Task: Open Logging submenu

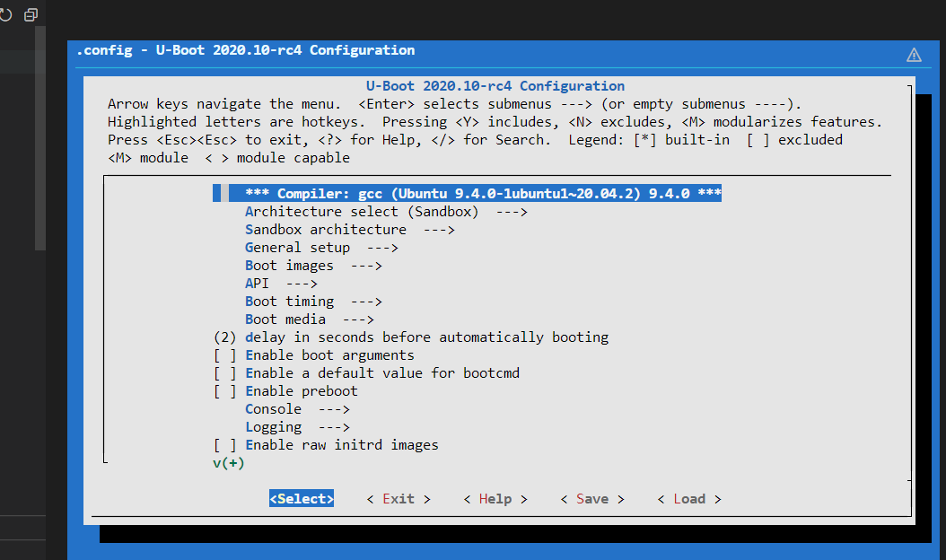Action: (x=297, y=427)
